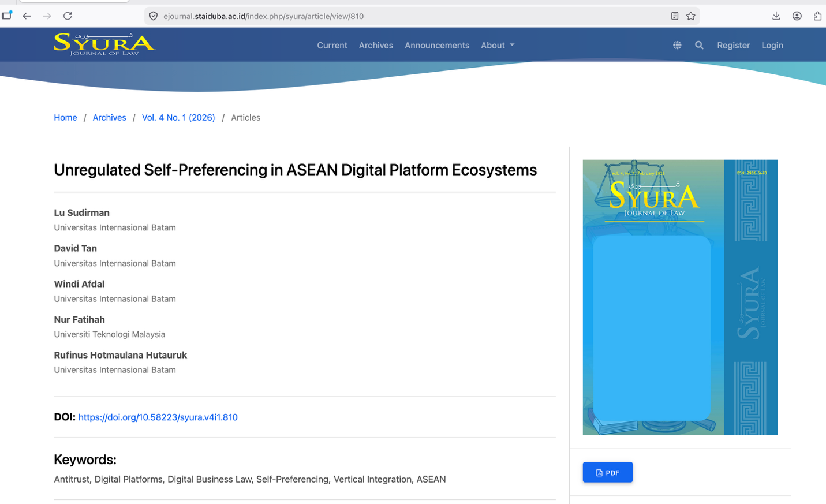Click the article title heading
The height and width of the screenshot is (504, 826).
tap(295, 170)
